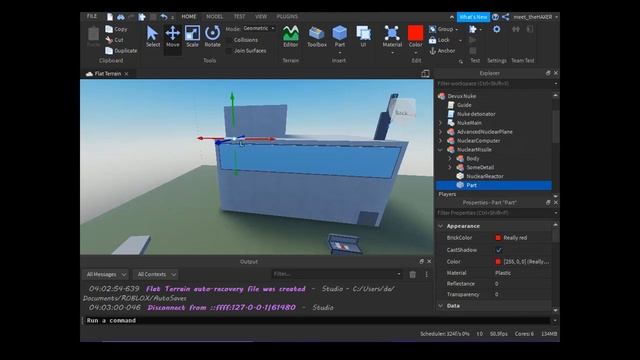
Task: Select NuclearComputer in Explorer
Action: [x=478, y=141]
